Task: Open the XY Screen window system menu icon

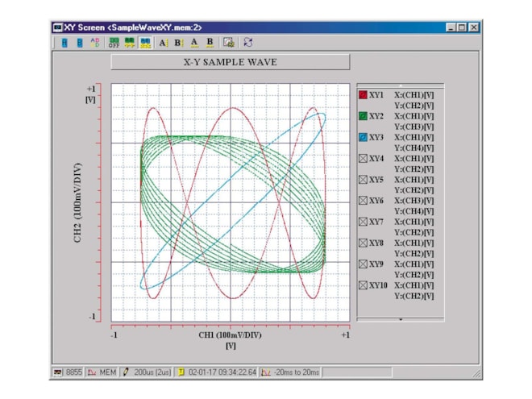Action: [59, 27]
